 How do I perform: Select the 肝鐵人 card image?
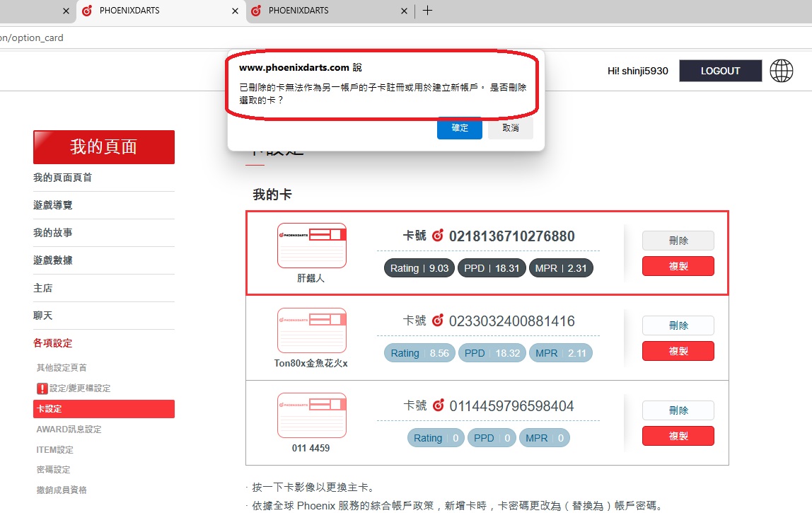(x=312, y=245)
